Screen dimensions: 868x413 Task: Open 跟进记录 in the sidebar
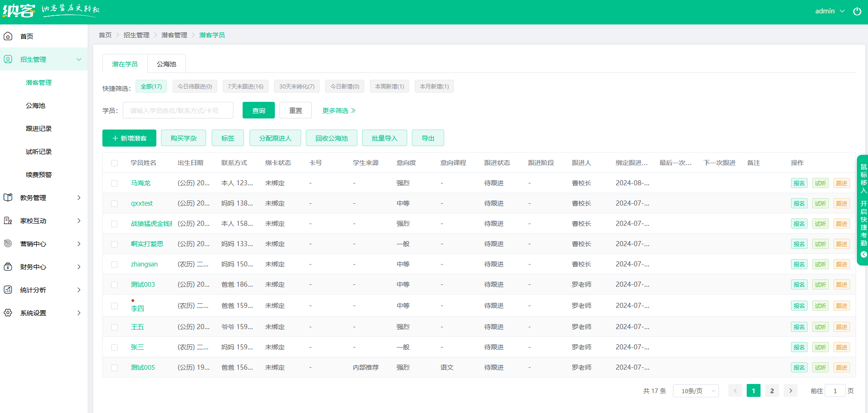click(39, 129)
